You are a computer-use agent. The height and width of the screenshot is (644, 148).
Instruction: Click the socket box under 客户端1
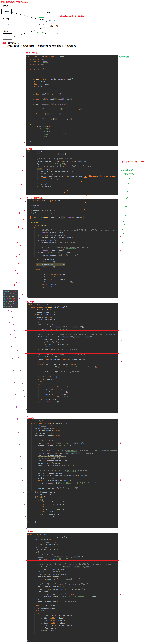(x=7, y=11)
